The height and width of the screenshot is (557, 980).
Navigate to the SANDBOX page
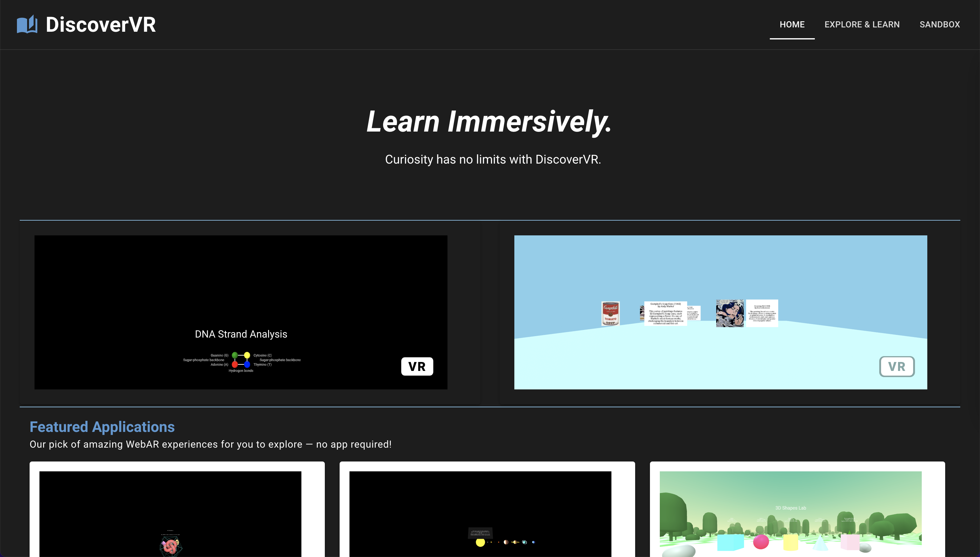click(x=939, y=24)
